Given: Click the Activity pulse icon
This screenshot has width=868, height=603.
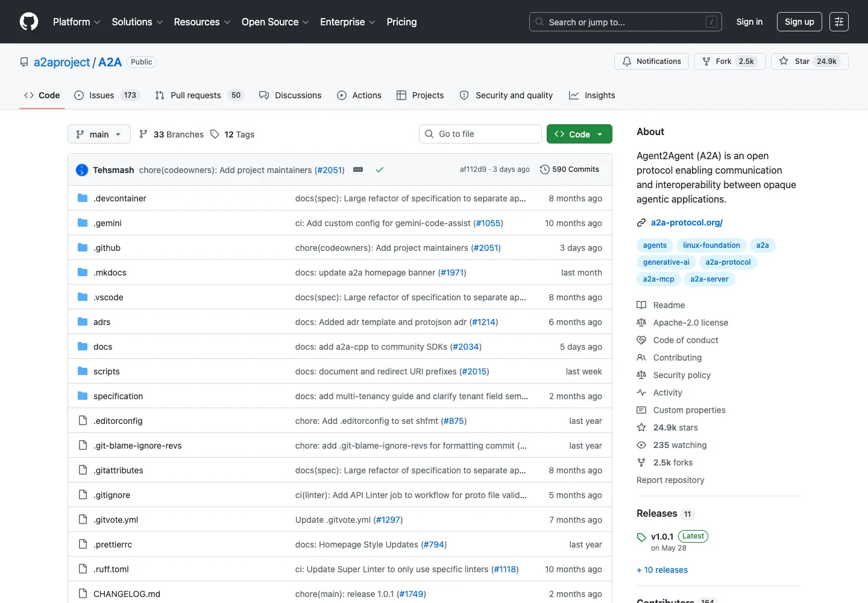Looking at the screenshot, I should (641, 393).
